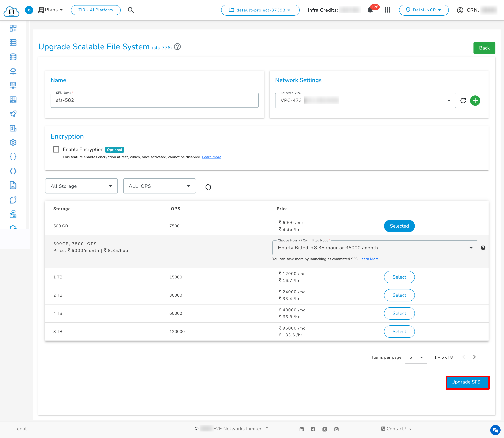Open the Delhi-NCR region selector
This screenshot has height=438, width=504.
(x=424, y=10)
